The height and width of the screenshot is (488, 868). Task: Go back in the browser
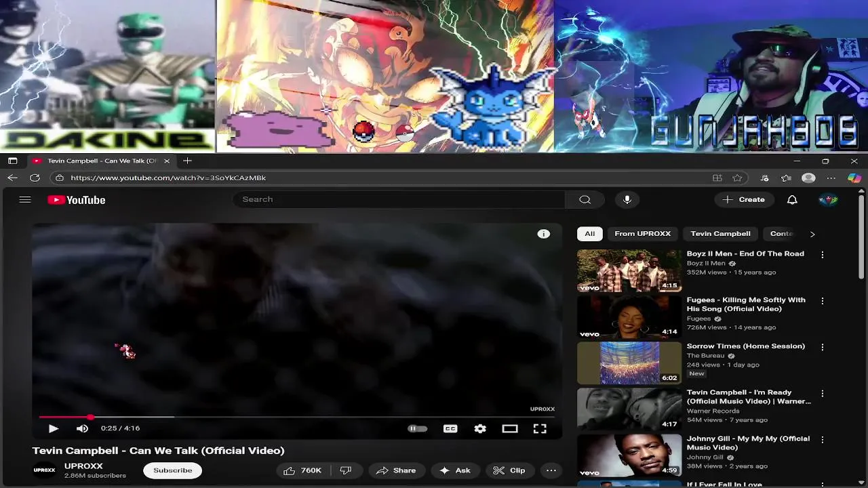click(x=13, y=178)
